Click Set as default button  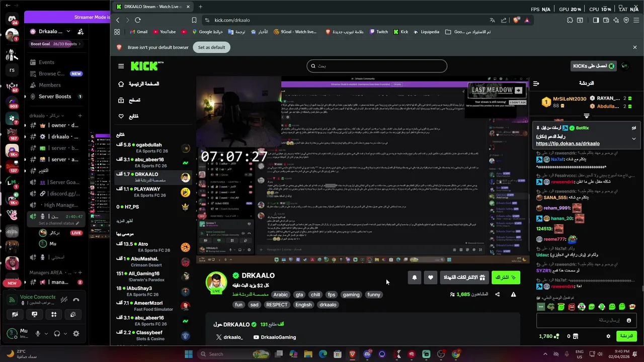pos(211,47)
